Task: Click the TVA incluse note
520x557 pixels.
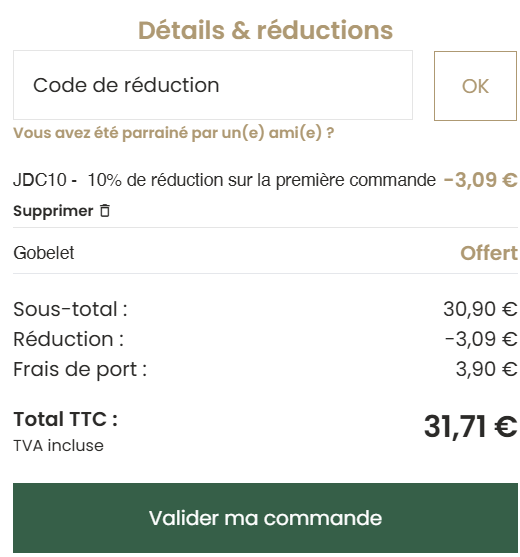Action: pos(58,445)
